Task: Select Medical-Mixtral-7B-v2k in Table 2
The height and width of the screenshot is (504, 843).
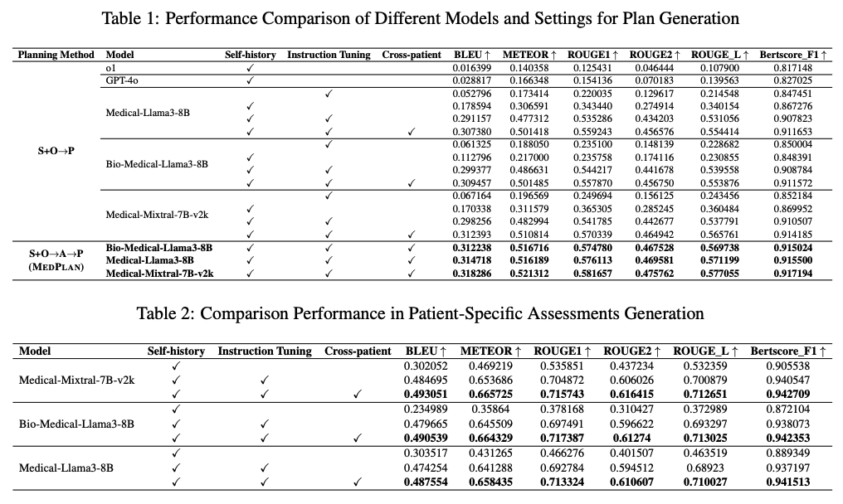Action: point(76,380)
